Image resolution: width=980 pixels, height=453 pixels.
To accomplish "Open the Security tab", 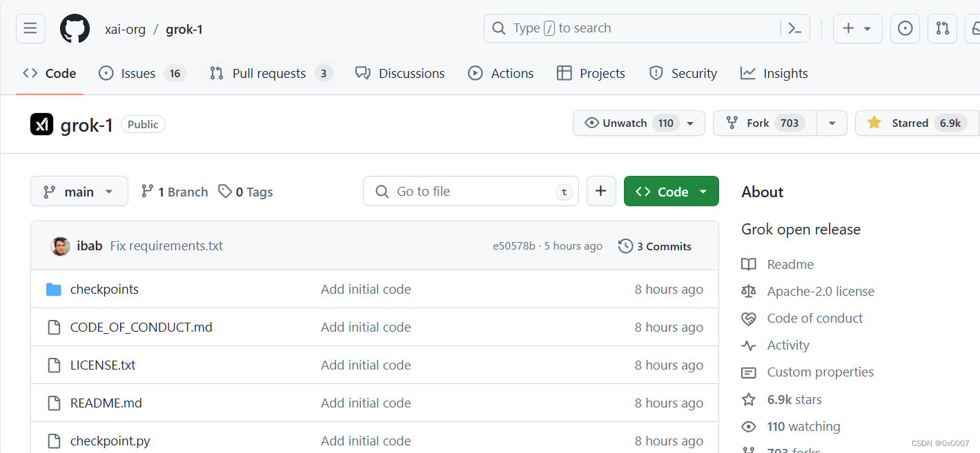I will 683,73.
